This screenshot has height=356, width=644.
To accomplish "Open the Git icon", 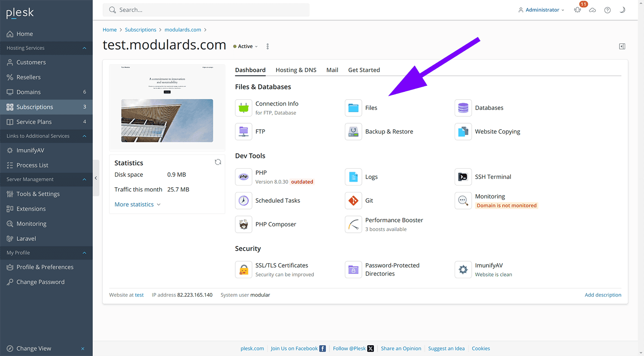I will pos(353,201).
